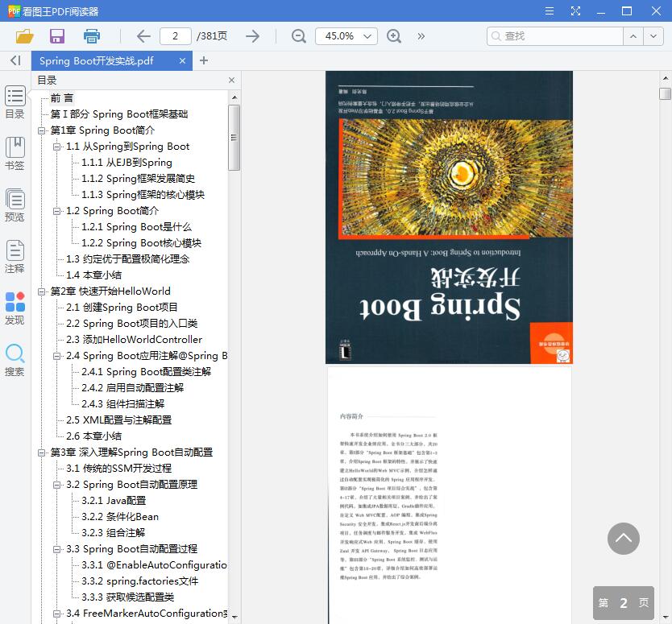Image resolution: width=672 pixels, height=624 pixels.
Task: Select 1.1.1 从EJB到Spring entry
Action: (127, 163)
